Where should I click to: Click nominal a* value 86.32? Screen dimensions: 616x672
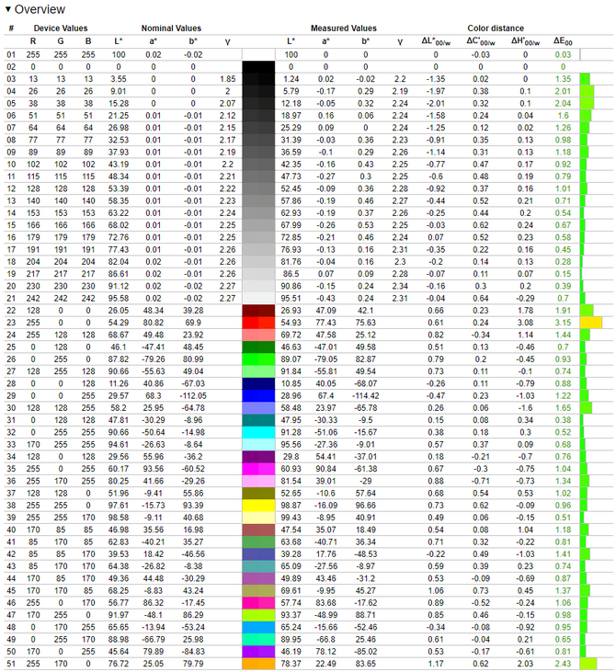click(153, 603)
